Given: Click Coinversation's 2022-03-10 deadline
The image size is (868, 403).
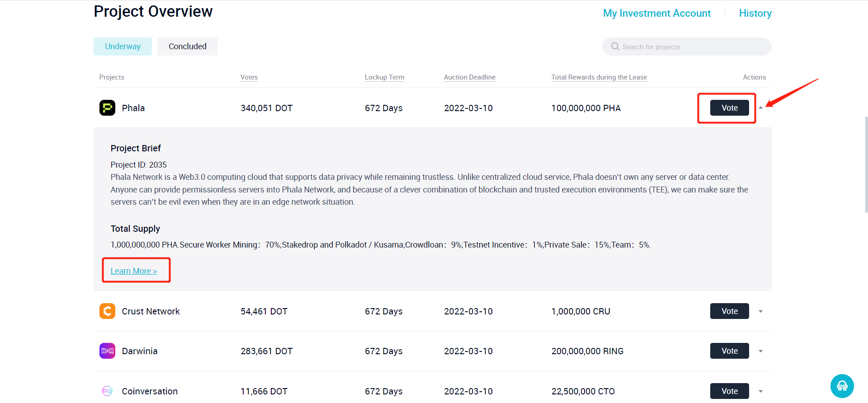Looking at the screenshot, I should coord(468,391).
